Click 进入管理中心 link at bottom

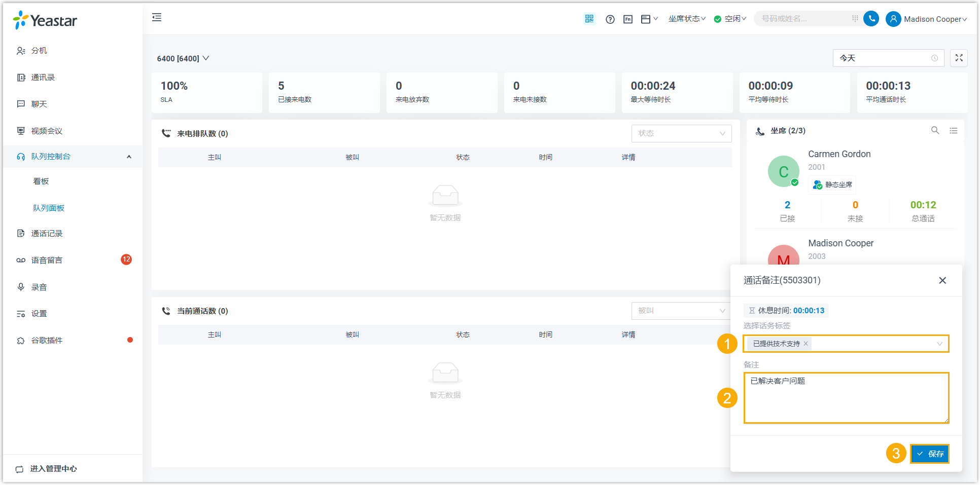[x=53, y=469]
